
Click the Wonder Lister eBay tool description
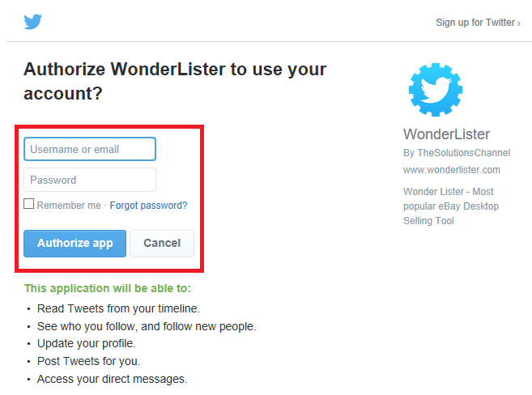(x=451, y=206)
